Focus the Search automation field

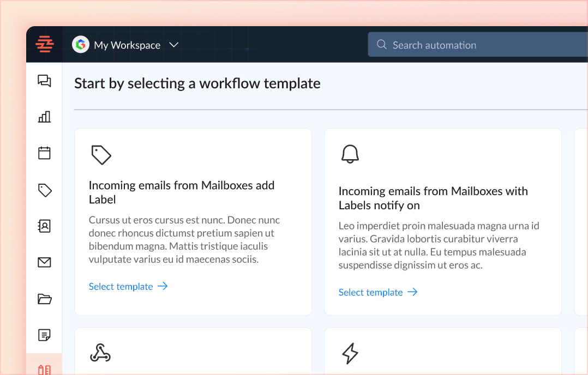pos(478,45)
